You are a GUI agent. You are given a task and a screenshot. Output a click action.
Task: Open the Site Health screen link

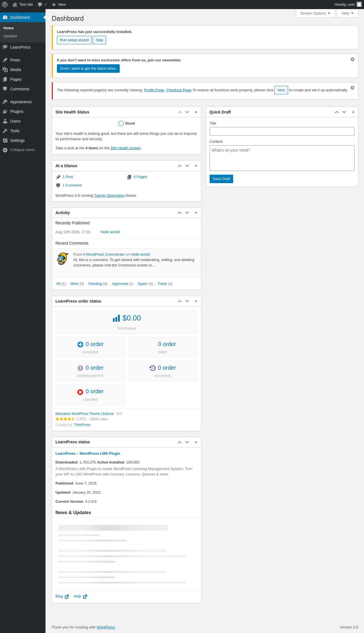(126, 148)
